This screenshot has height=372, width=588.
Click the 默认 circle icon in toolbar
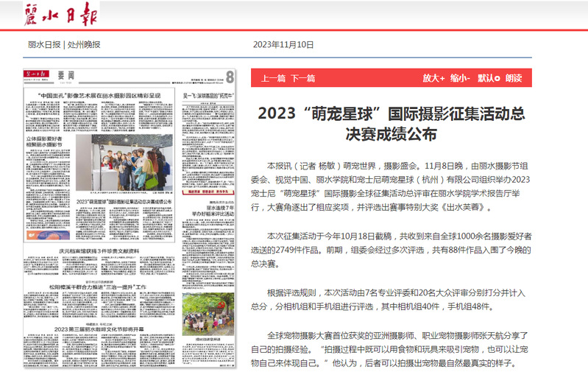(498, 77)
